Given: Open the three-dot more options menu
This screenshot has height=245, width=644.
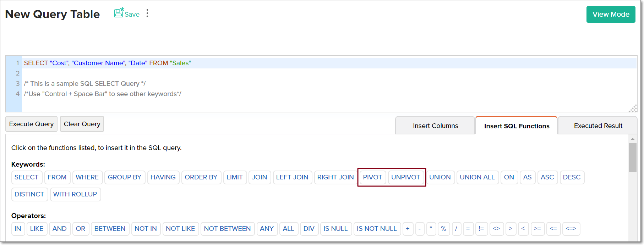Looking at the screenshot, I should tap(147, 13).
